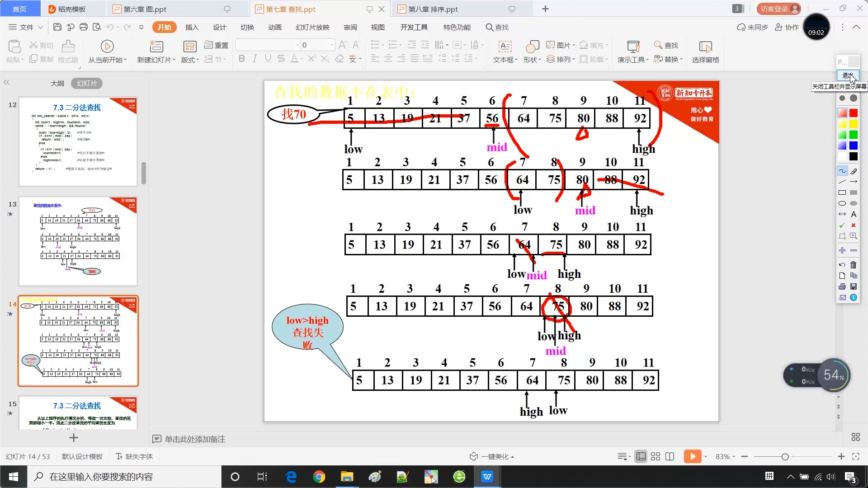Switch to normal view in status bar
The height and width of the screenshot is (488, 868).
pos(641,456)
